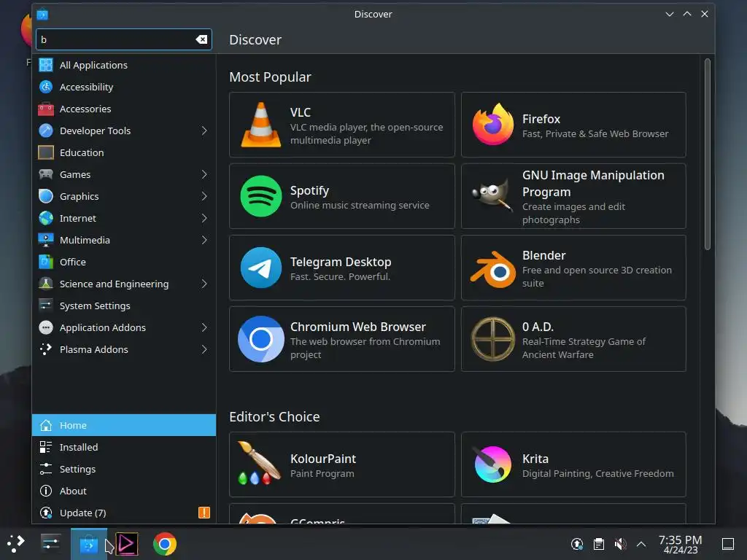Click 'Fast. Secure. Powerful.' description

point(340,276)
